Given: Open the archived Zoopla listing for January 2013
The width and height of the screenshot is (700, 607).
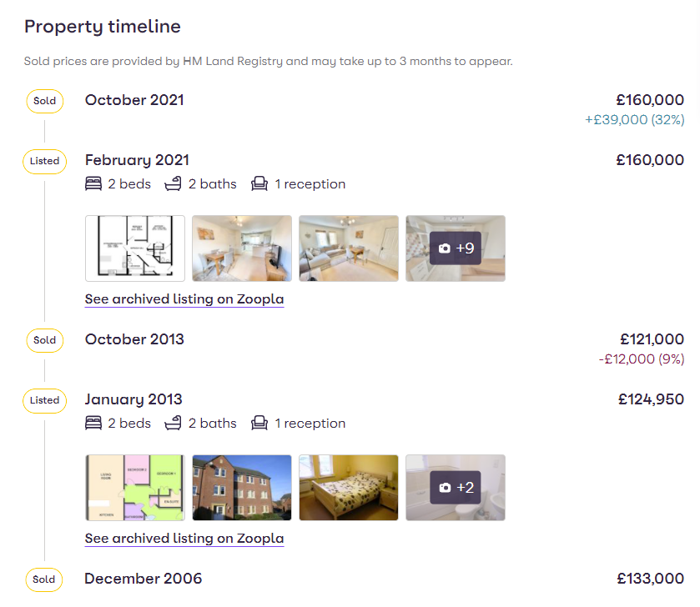Looking at the screenshot, I should pos(184,539).
